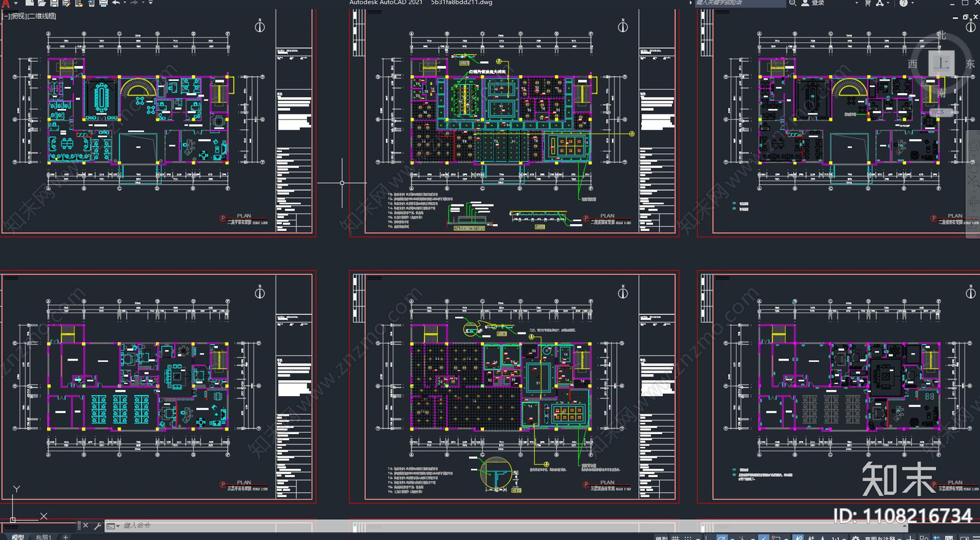Click 北 on the ViewCube compass
The height and width of the screenshot is (540, 980).
pyautogui.click(x=941, y=36)
